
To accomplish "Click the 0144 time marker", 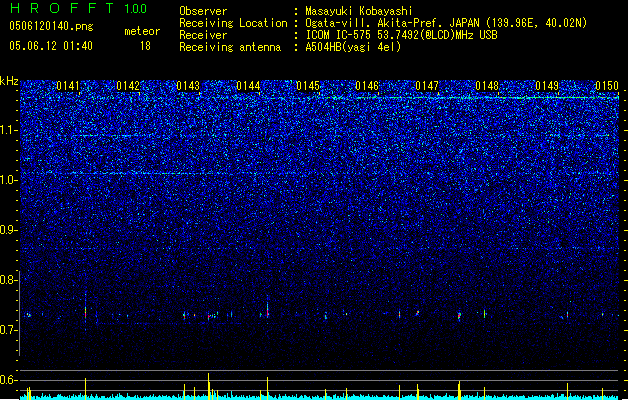I will coord(248,86).
